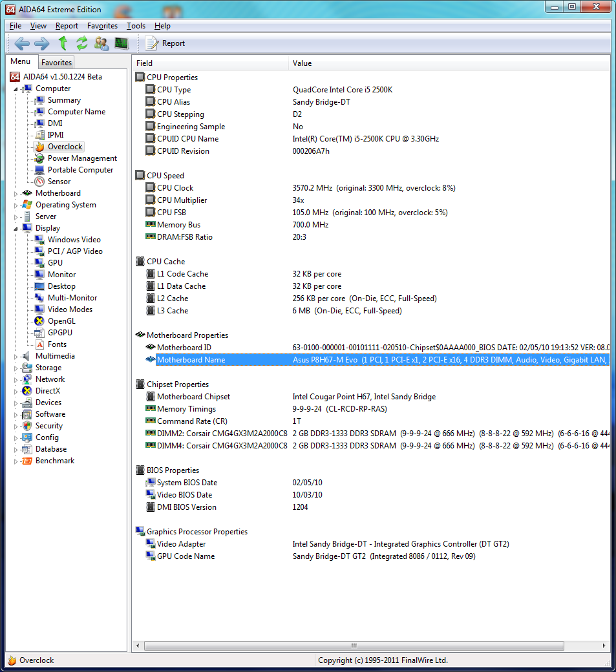Click the Report toolbar button
The height and width of the screenshot is (672, 616).
click(165, 43)
